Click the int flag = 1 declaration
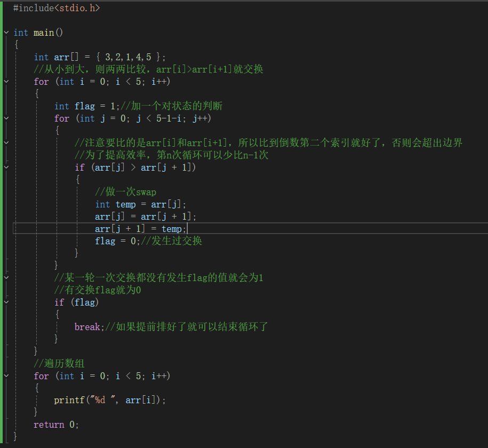488x448 pixels. click(x=87, y=106)
